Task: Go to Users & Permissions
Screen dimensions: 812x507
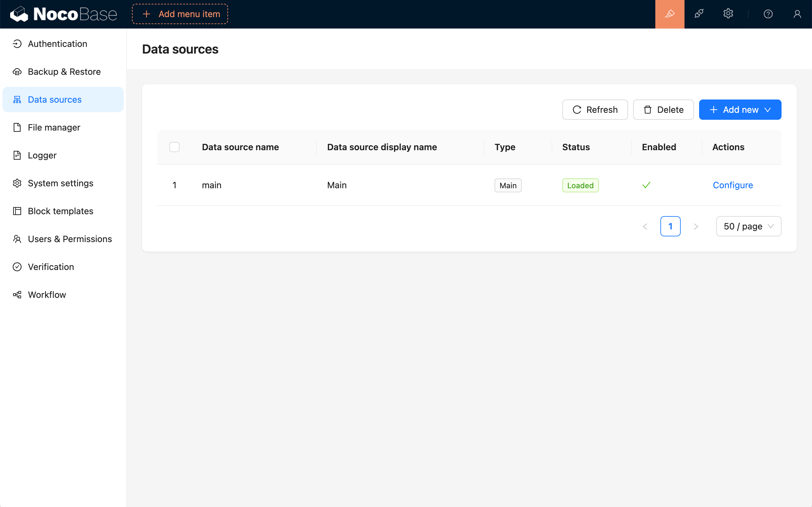Action: [70, 239]
